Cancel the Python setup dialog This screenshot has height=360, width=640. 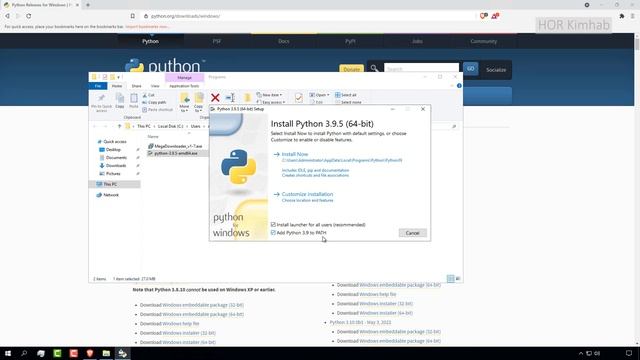click(x=412, y=233)
